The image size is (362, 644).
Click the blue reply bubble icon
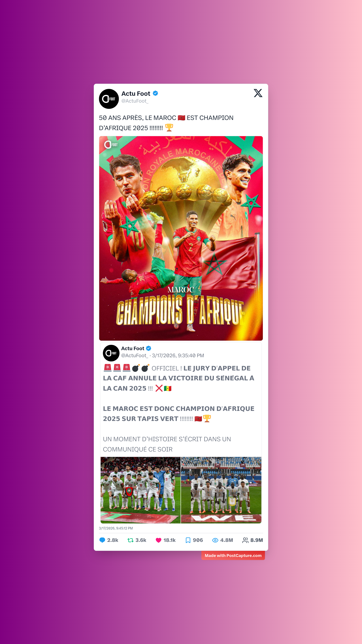[102, 540]
